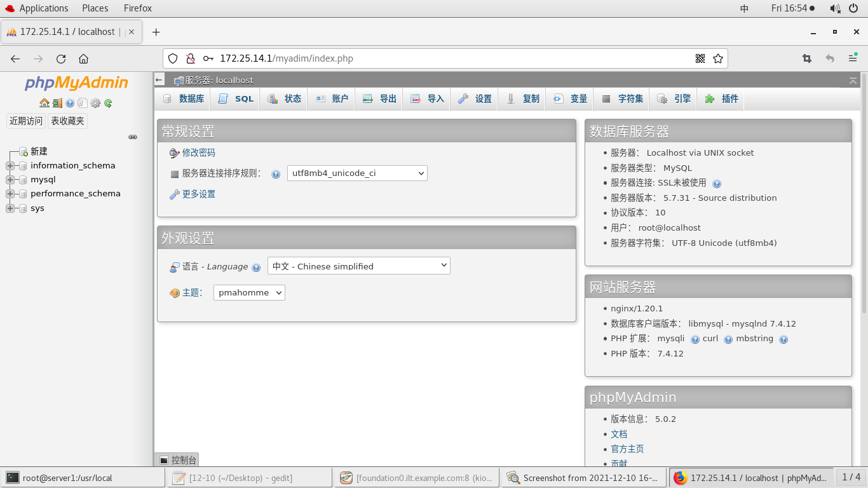Viewport: 868px width, 488px height.
Task: Click help icon after mbstring extension
Action: tap(783, 339)
